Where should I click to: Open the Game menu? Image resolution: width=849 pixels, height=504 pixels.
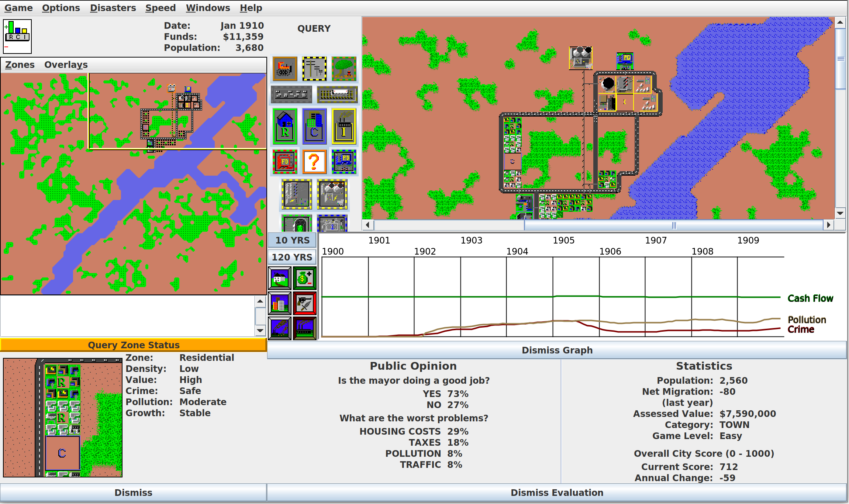click(x=18, y=8)
